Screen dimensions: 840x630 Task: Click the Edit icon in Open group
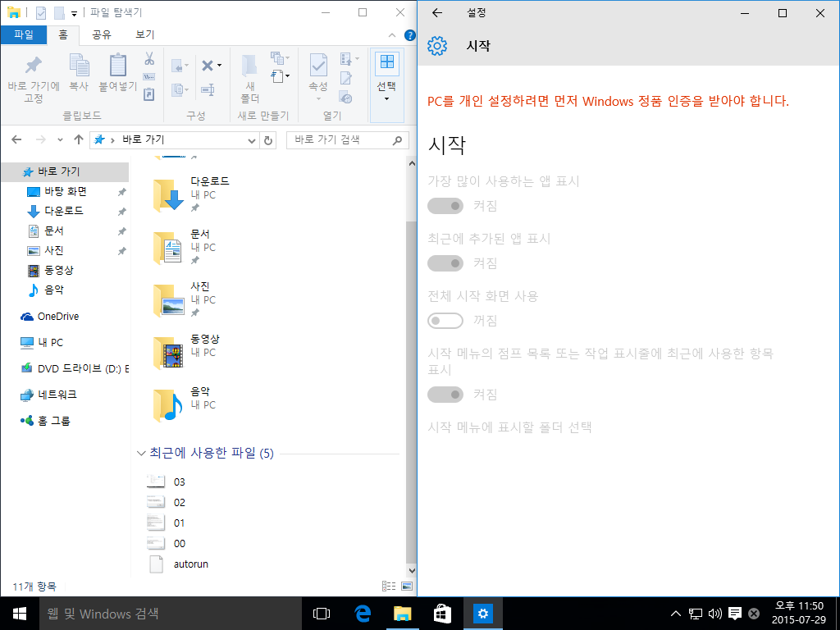click(x=346, y=78)
